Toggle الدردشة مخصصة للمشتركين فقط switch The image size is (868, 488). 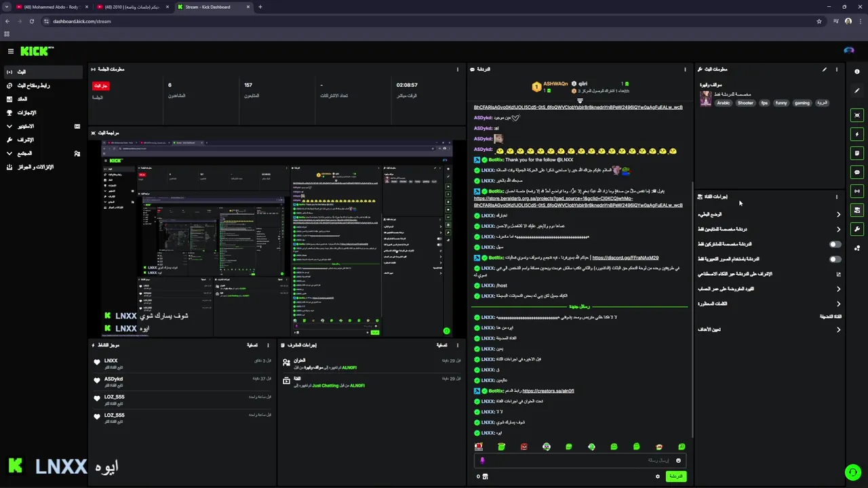click(835, 244)
